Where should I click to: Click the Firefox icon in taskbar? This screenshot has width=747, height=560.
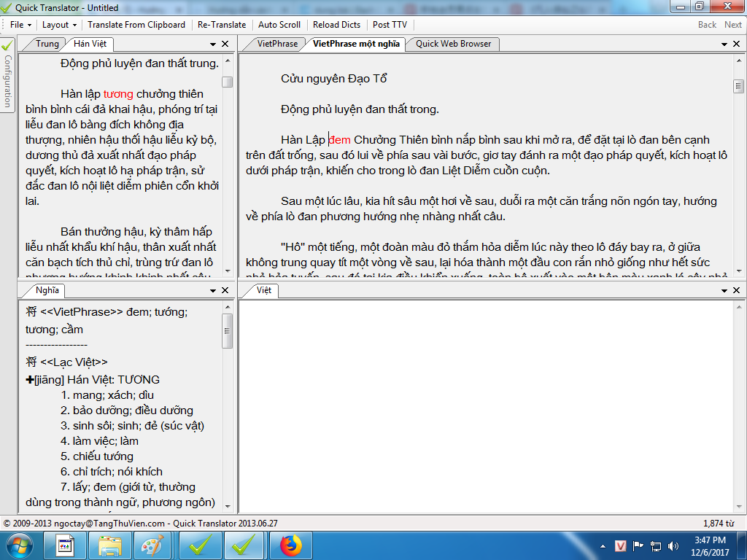pyautogui.click(x=290, y=545)
